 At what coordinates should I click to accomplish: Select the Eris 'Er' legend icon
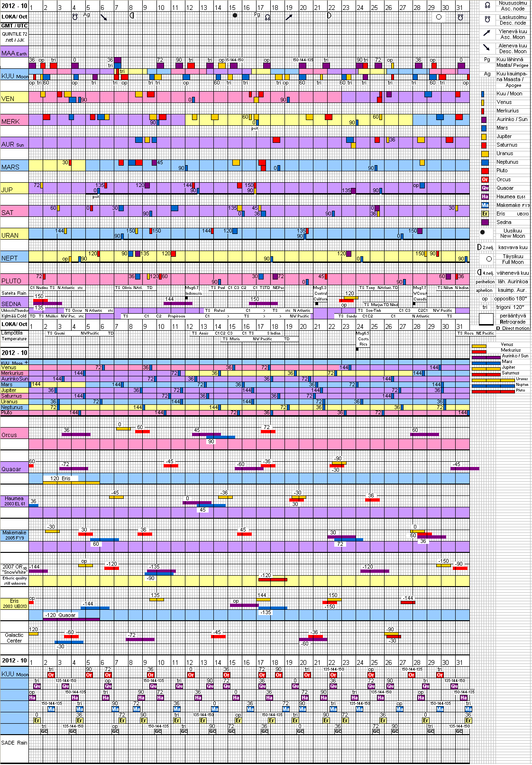485,214
